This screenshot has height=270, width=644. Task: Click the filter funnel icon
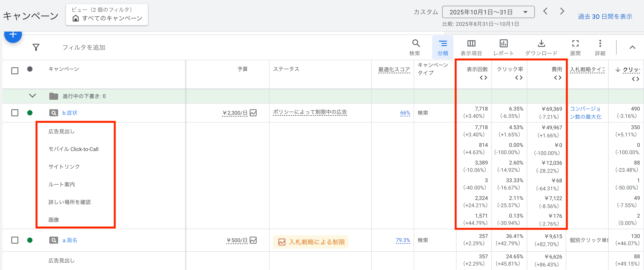tap(36, 47)
